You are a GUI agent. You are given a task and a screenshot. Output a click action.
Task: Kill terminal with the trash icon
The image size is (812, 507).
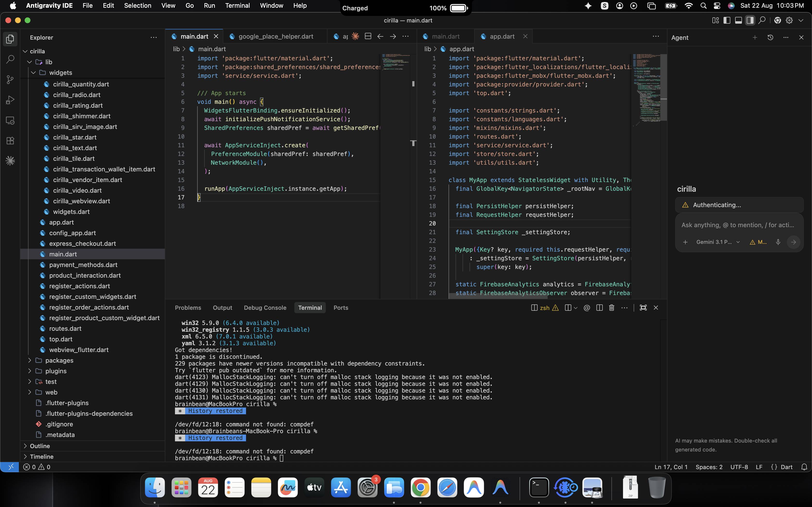coord(611,308)
